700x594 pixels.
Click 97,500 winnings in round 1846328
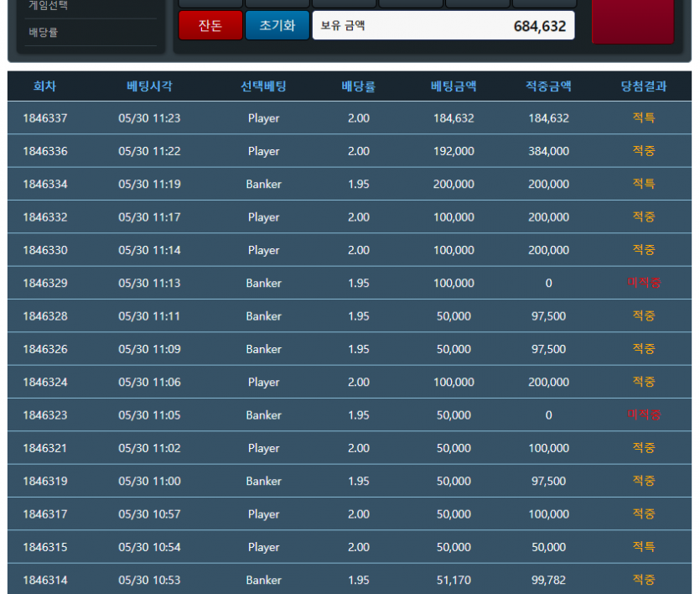coord(548,316)
